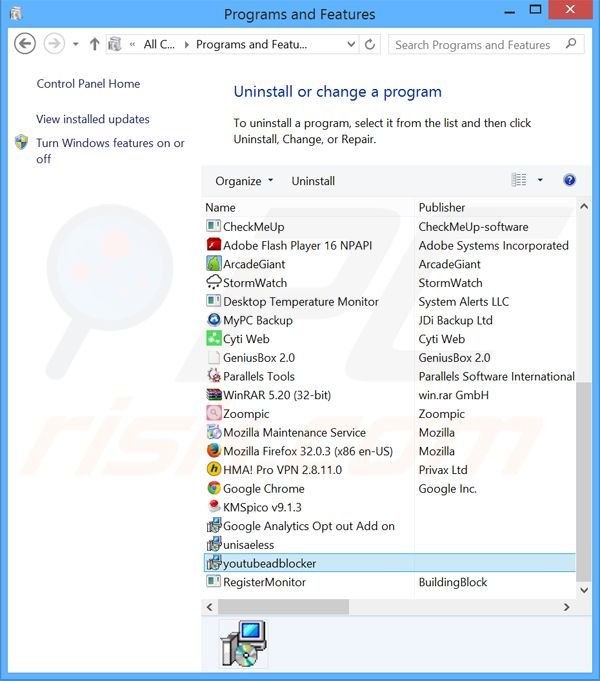This screenshot has height=681, width=600.
Task: Click the CheckMeUp program icon
Action: pos(213,226)
